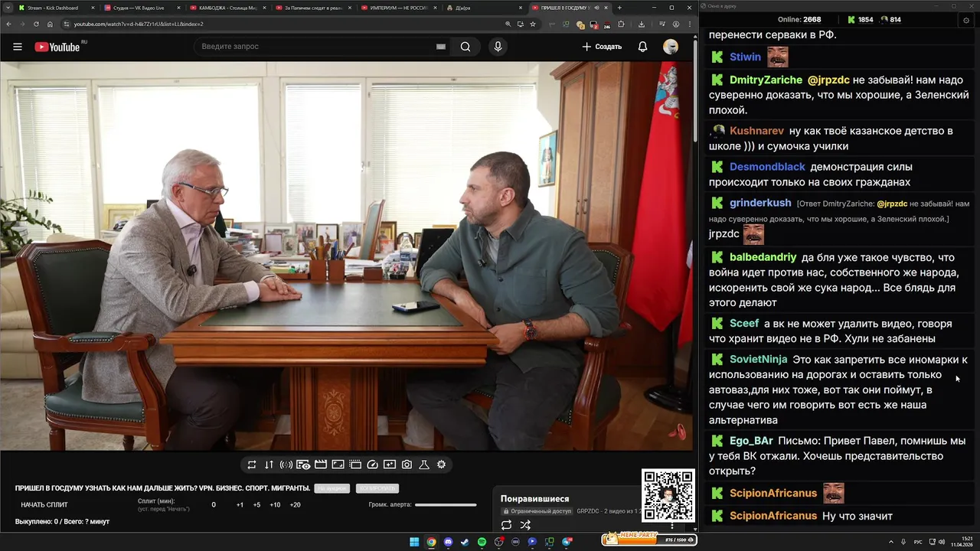Take a screenshot with camera icon
Viewport: 980px width, 551px height.
tap(407, 465)
